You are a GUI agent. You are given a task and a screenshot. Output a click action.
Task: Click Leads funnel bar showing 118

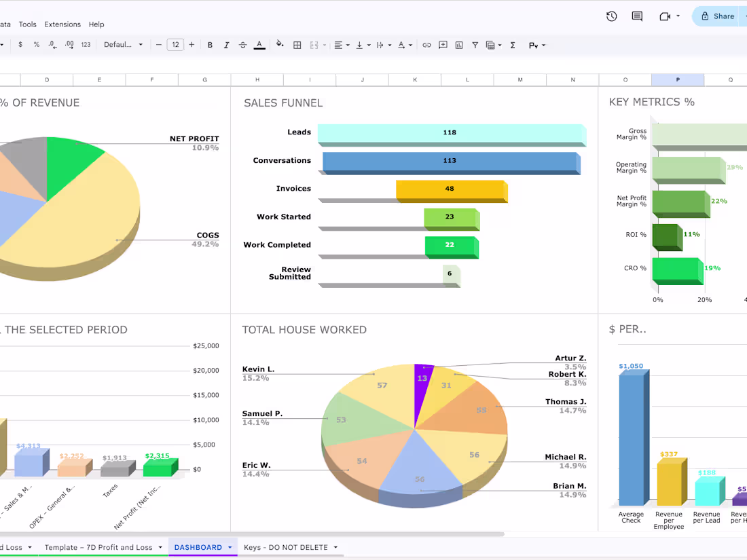pyautogui.click(x=452, y=134)
